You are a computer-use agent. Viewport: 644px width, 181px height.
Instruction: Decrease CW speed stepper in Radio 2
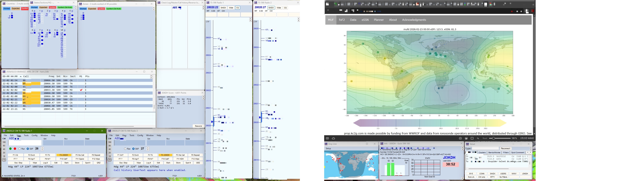(148, 150)
